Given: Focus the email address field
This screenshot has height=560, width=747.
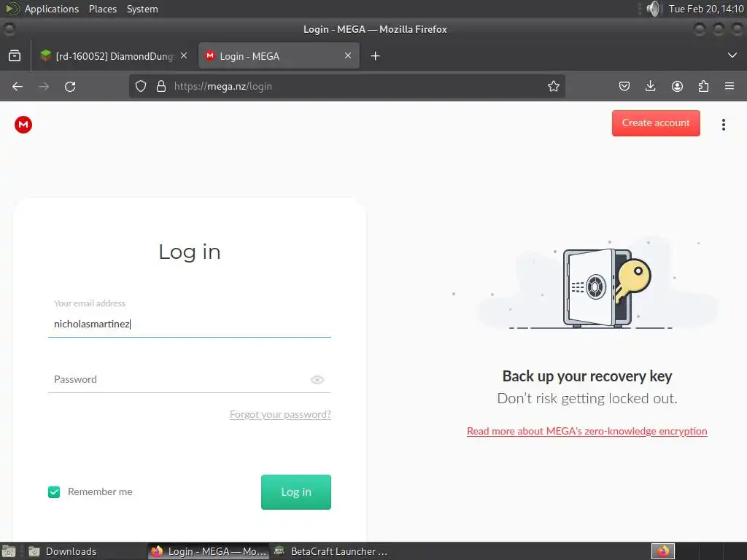Looking at the screenshot, I should 189,324.
